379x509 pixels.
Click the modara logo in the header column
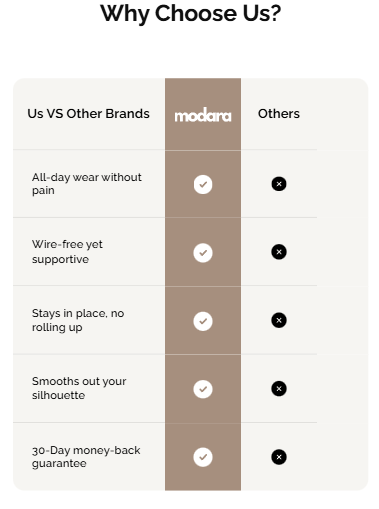coord(203,115)
